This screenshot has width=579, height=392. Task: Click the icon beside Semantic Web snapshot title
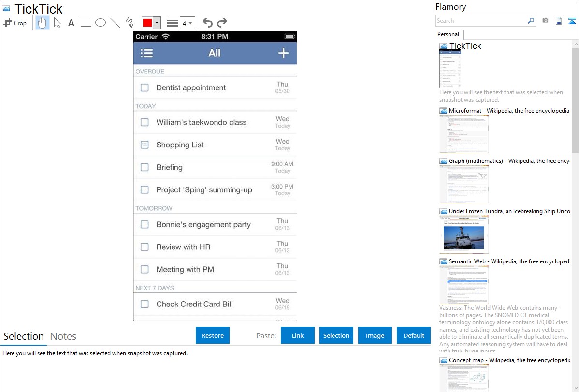tap(443, 261)
